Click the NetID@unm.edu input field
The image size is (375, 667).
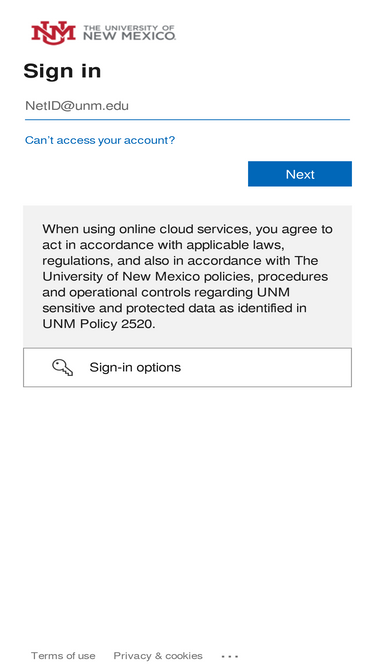(187, 106)
